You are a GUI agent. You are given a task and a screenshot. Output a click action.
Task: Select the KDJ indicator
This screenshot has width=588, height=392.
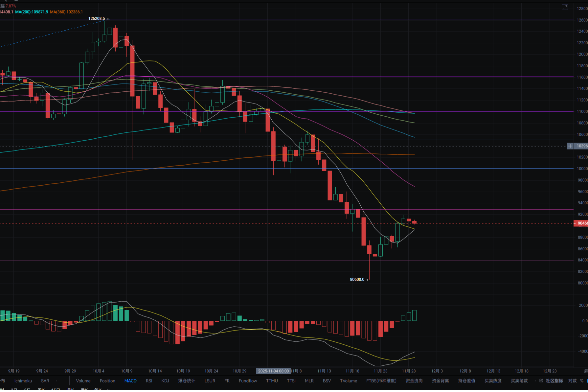coord(165,381)
